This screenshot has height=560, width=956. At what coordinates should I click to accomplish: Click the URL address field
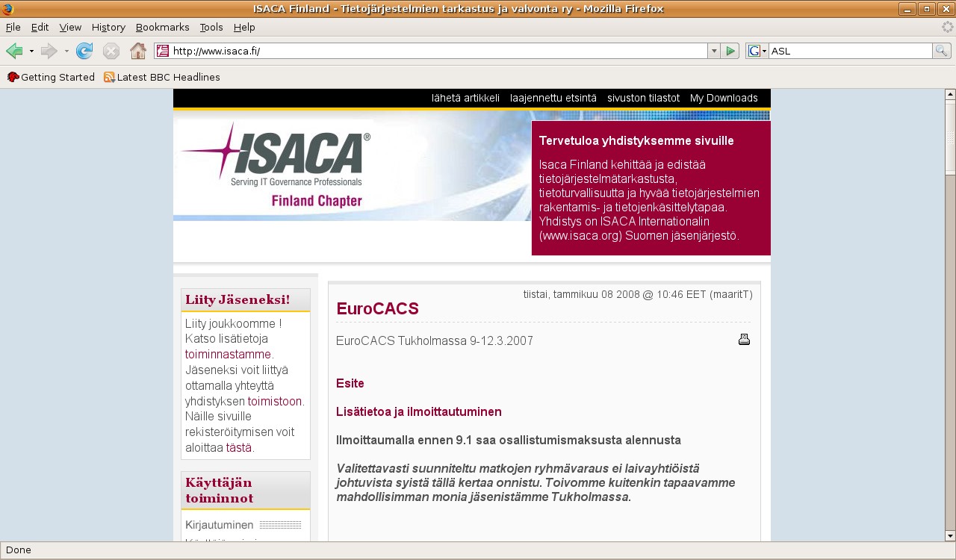tap(438, 51)
